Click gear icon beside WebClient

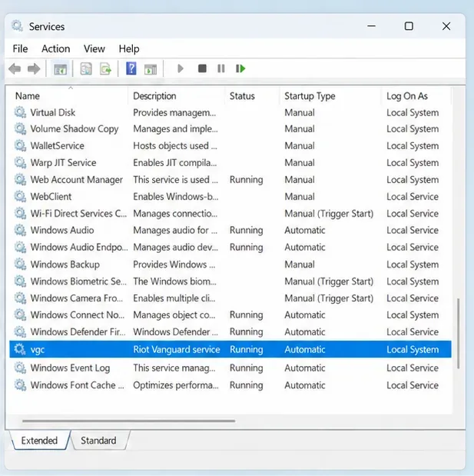point(20,196)
